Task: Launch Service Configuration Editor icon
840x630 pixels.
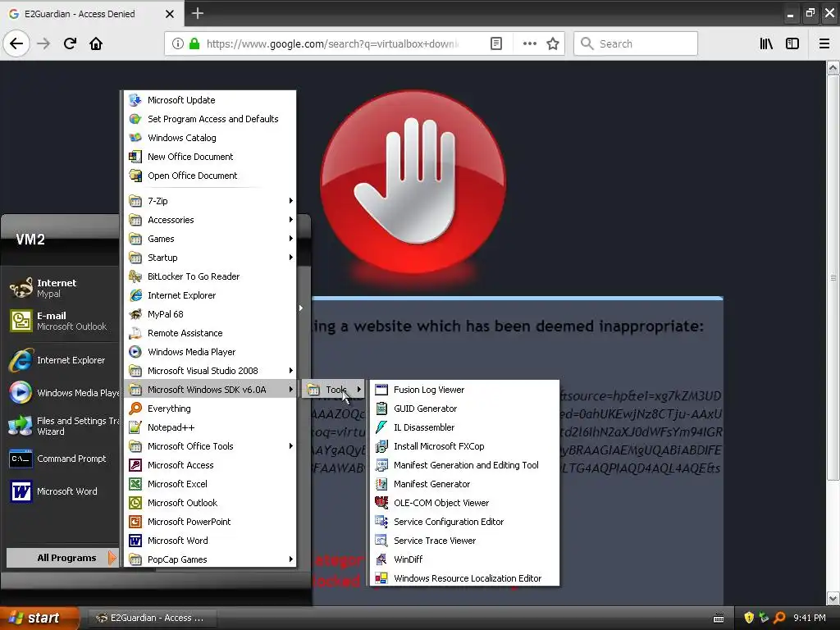Action: tap(381, 521)
